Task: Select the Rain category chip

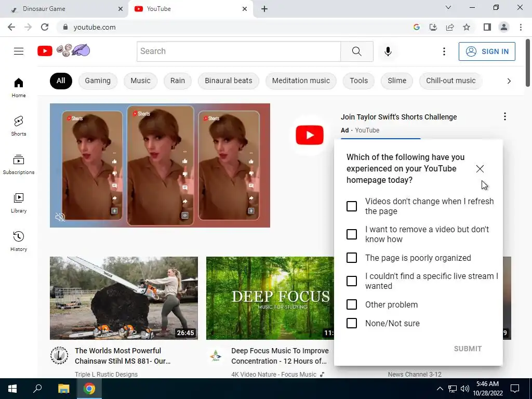Action: [x=178, y=81]
